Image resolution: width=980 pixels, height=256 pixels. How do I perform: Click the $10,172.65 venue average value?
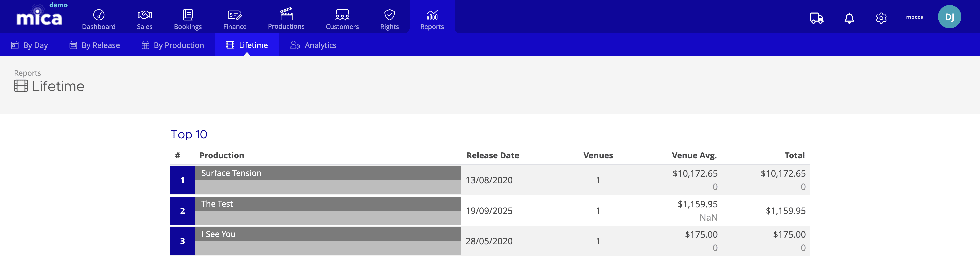[x=695, y=173]
